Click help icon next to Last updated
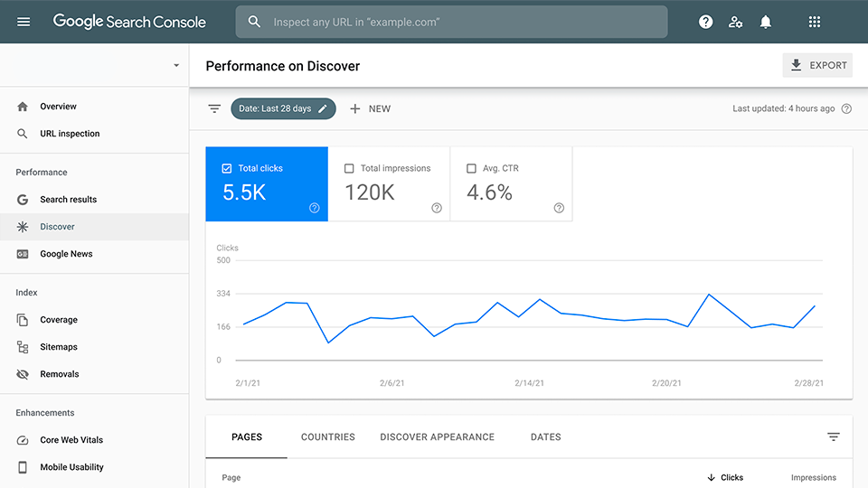Screen dimensions: 868x488 (846, 108)
